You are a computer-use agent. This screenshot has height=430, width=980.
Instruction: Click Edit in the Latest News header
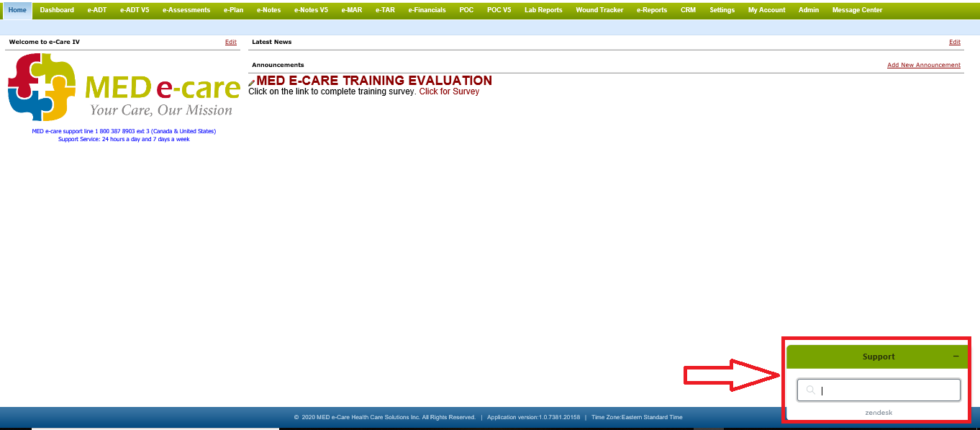point(954,42)
